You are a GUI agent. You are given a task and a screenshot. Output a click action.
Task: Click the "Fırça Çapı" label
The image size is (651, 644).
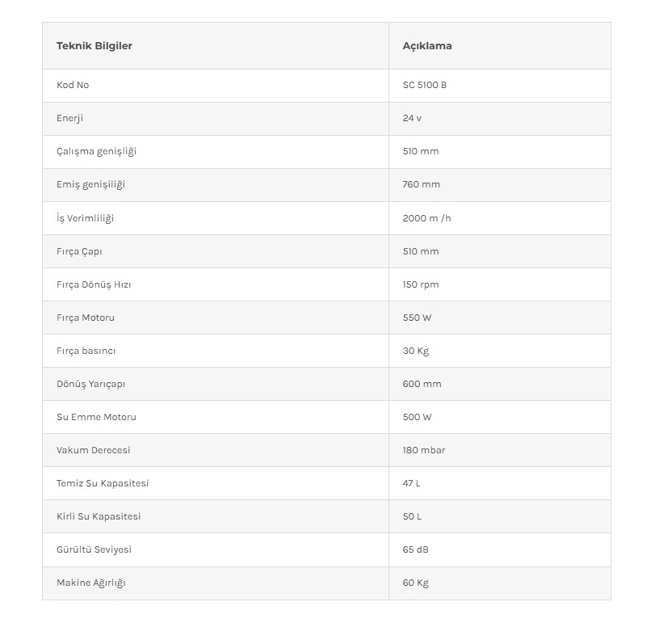click(x=79, y=251)
